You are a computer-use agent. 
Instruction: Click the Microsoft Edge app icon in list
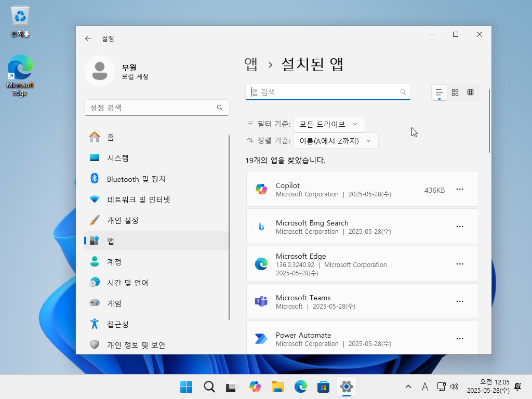[261, 264]
